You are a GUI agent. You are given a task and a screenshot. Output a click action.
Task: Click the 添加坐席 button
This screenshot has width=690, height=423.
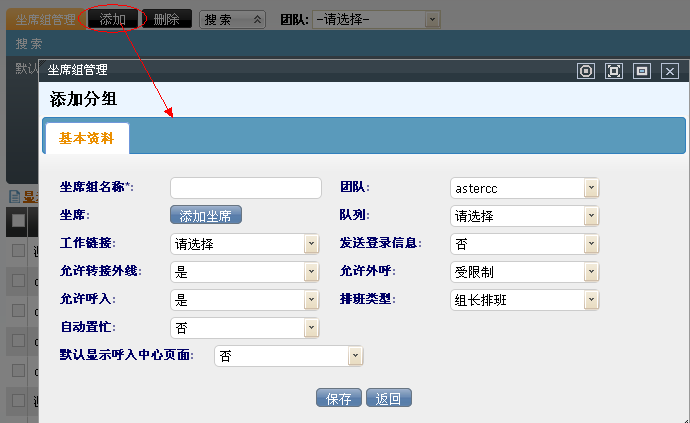point(206,216)
